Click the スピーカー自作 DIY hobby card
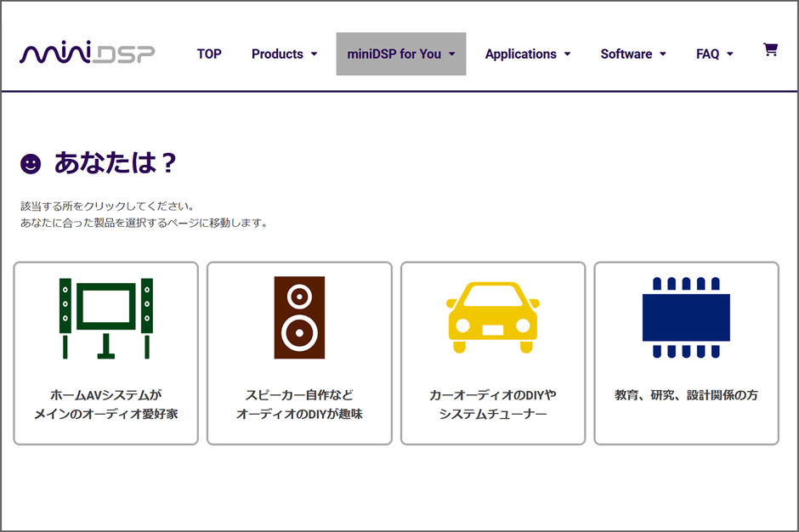 (298, 353)
